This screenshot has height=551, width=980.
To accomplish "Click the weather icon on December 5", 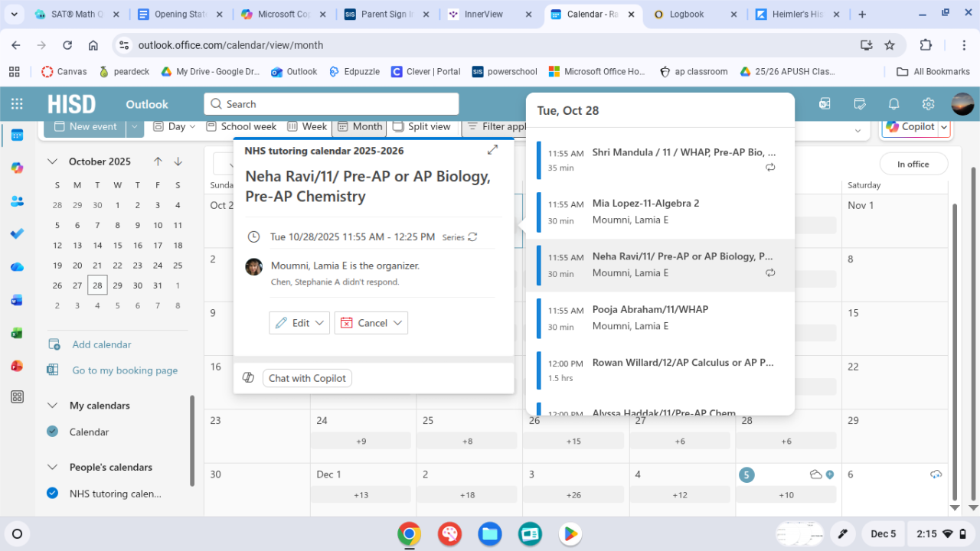I will pos(816,474).
